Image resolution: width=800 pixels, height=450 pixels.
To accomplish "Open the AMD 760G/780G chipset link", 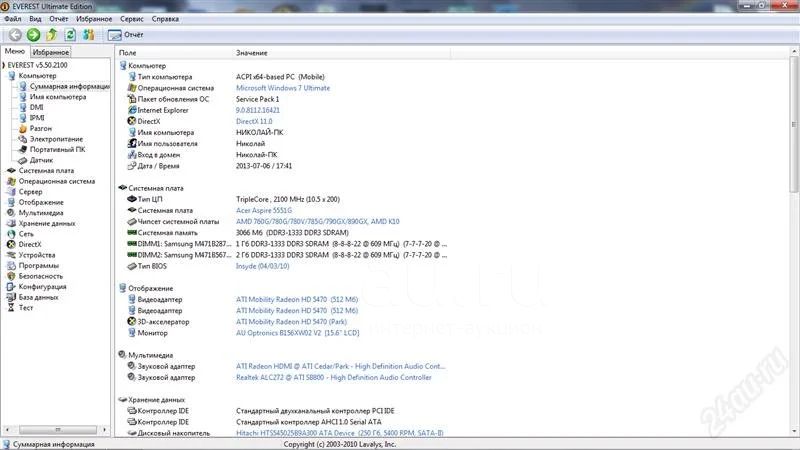I will point(317,221).
